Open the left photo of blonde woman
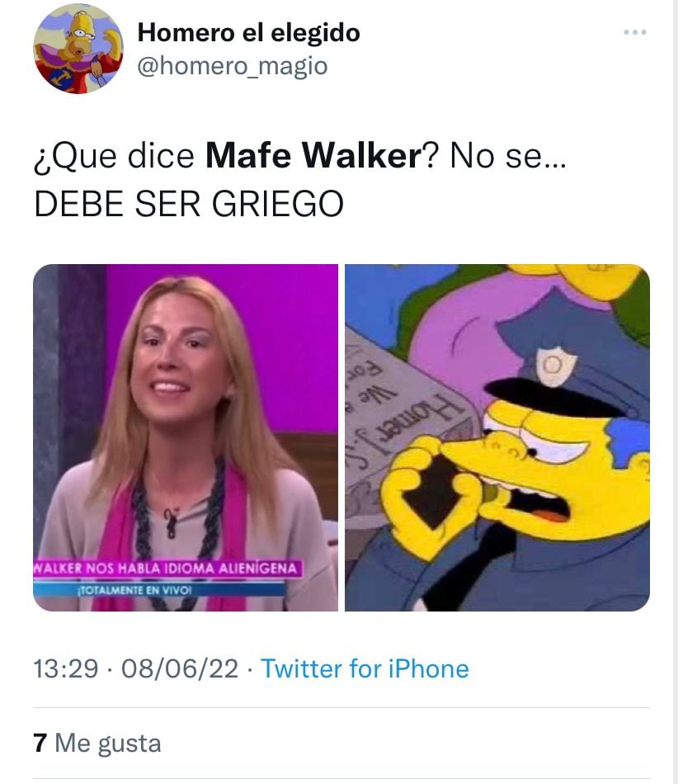This screenshot has height=784, width=683. click(186, 437)
